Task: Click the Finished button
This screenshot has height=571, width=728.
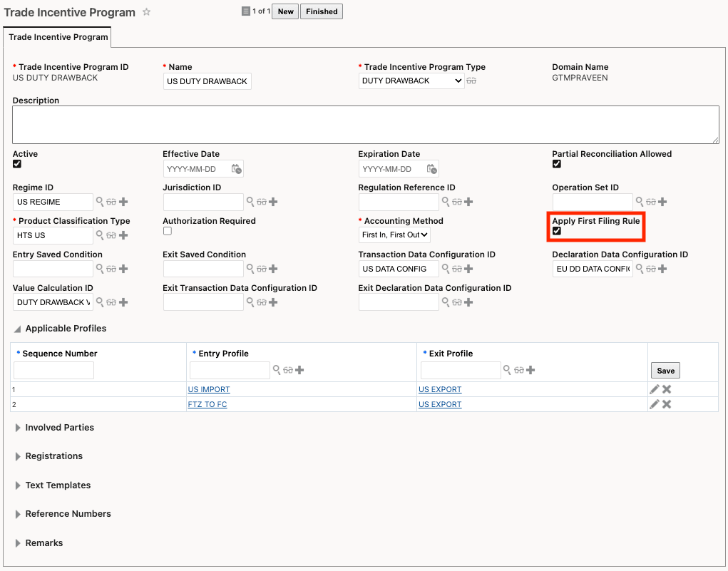Action: [x=322, y=11]
